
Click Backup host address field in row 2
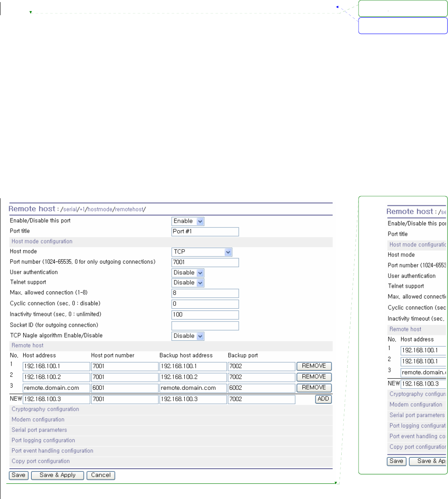pos(193,377)
